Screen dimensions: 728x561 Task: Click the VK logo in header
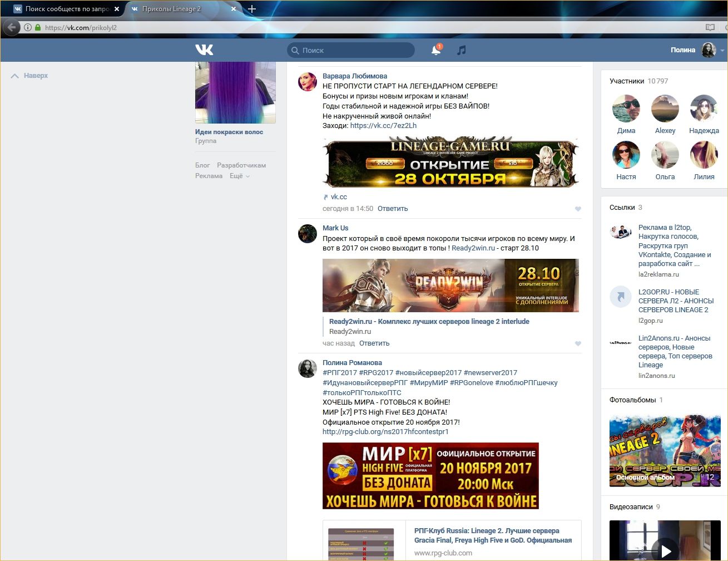[x=204, y=50]
